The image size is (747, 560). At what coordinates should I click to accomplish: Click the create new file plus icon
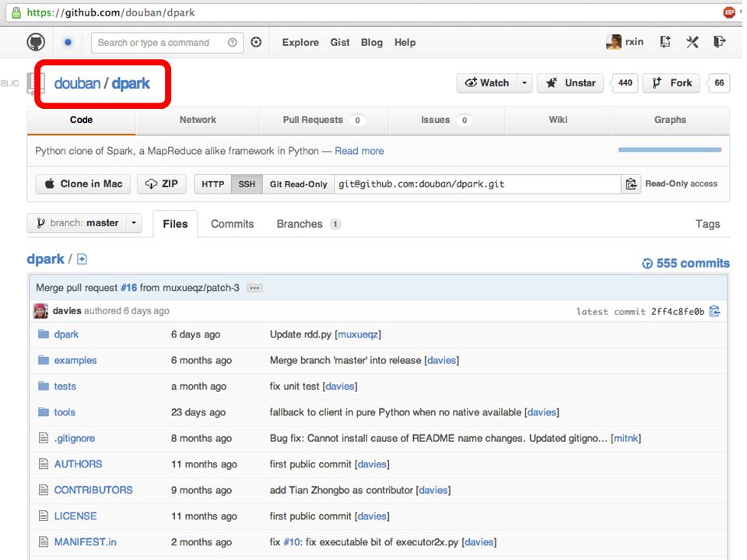pyautogui.click(x=82, y=259)
